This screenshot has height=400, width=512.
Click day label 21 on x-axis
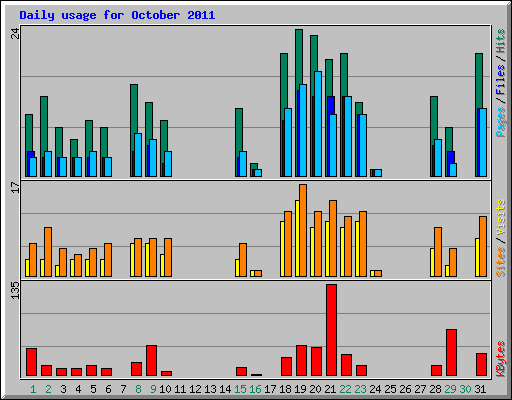click(330, 389)
